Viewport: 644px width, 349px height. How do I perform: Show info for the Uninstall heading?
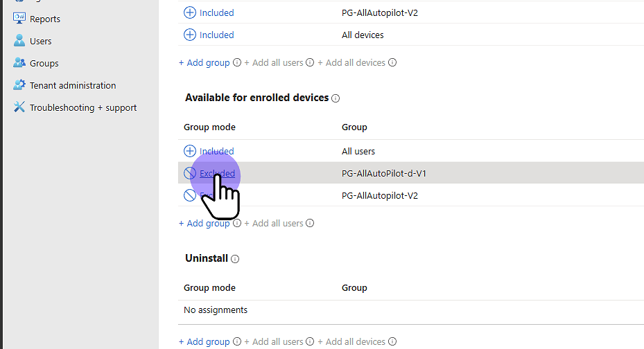coord(235,259)
